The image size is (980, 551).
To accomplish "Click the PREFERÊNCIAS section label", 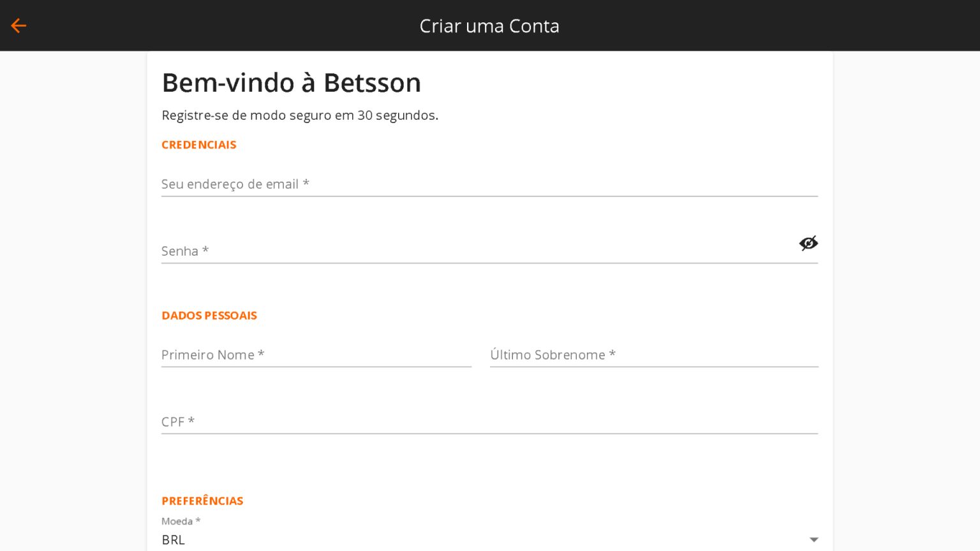I will pyautogui.click(x=202, y=501).
